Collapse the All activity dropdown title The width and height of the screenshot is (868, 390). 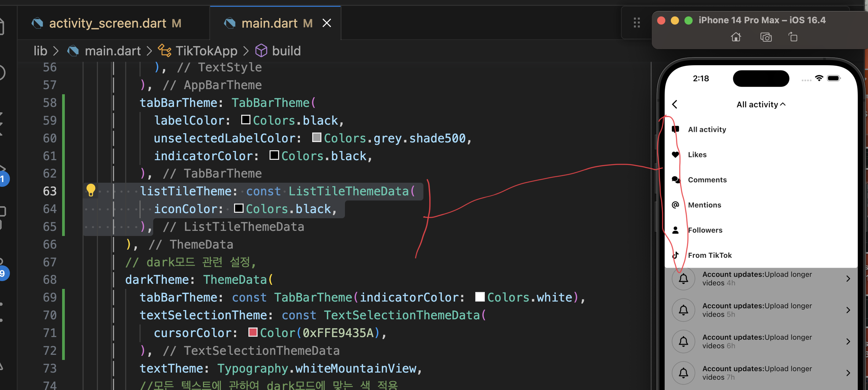[x=761, y=105]
